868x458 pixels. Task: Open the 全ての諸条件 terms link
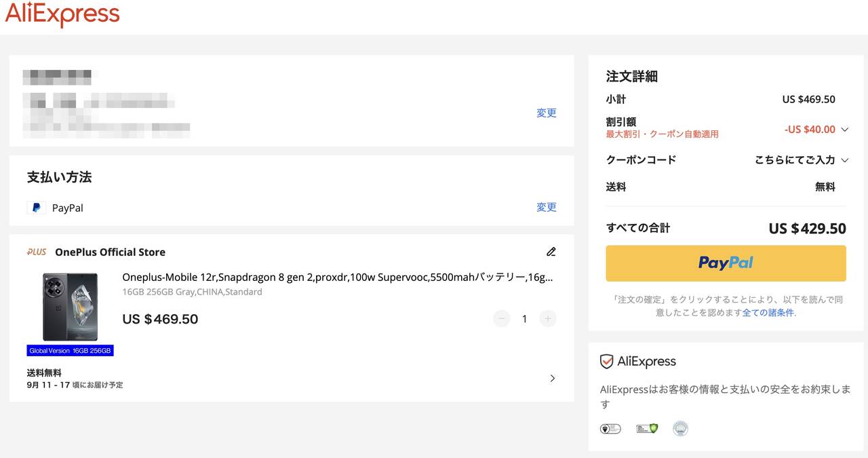click(768, 313)
